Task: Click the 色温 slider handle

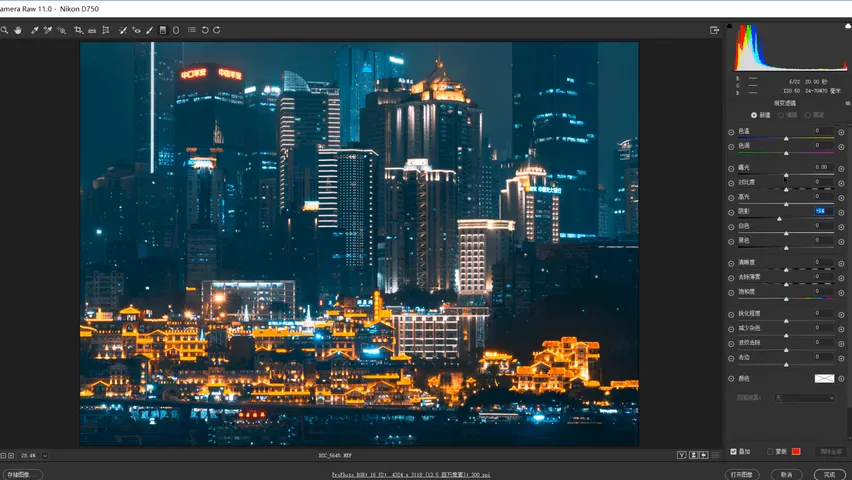Action: tap(786, 139)
